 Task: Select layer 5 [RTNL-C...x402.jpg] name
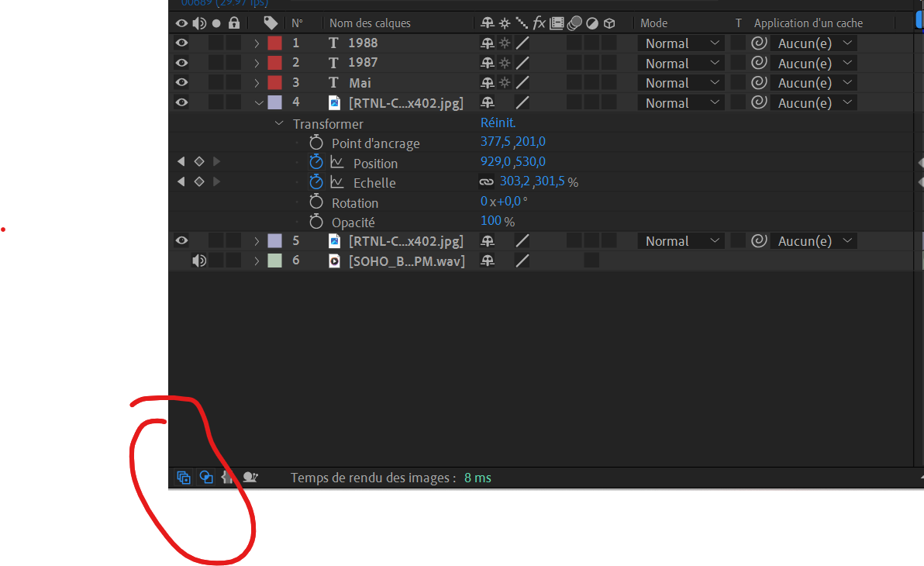click(406, 240)
